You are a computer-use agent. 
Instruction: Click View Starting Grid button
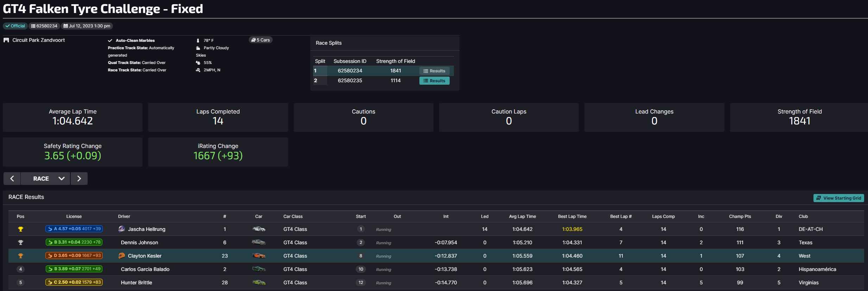[838, 198]
